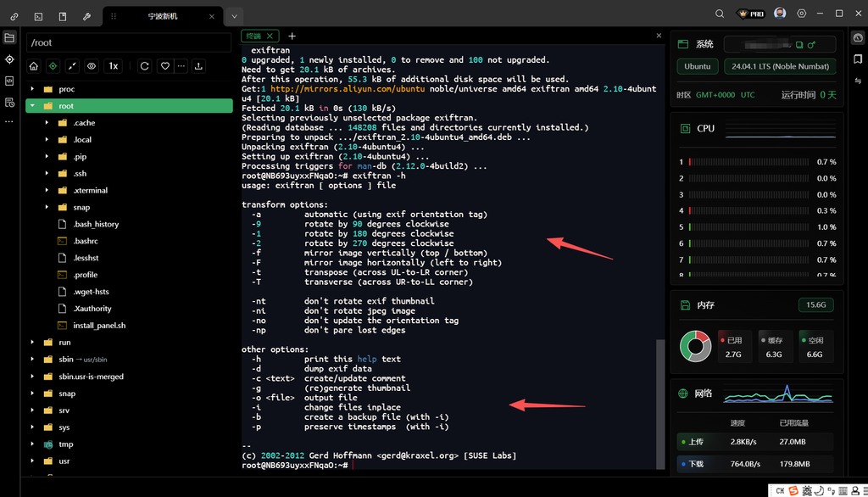
Task: Open the transfer arrows icon on right edge
Action: (x=858, y=81)
